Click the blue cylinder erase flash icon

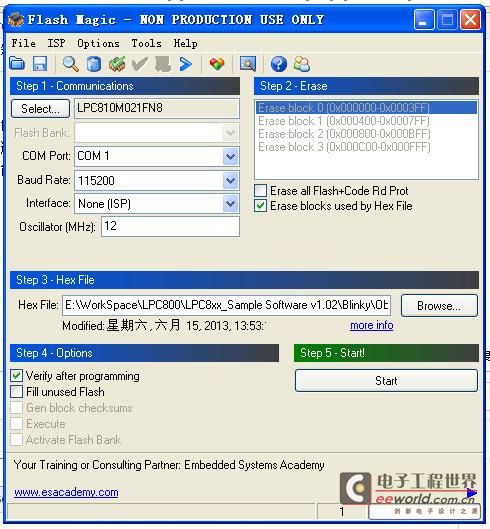coord(93,64)
